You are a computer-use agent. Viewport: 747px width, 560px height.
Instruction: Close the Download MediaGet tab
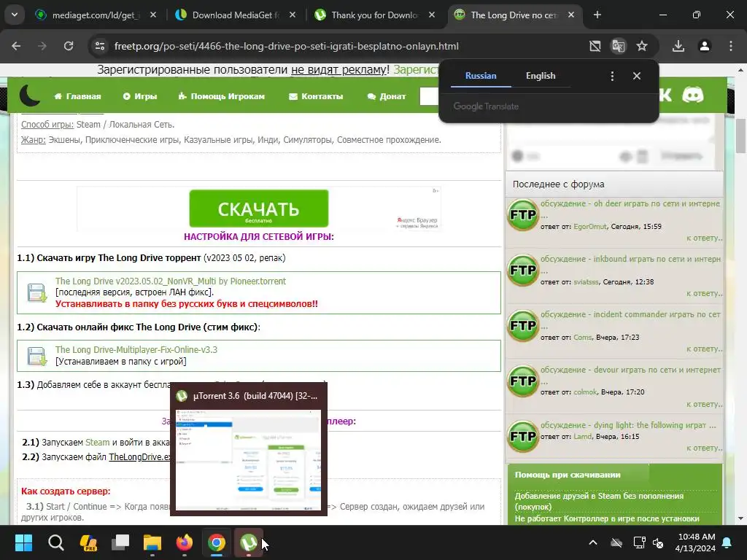pos(293,15)
